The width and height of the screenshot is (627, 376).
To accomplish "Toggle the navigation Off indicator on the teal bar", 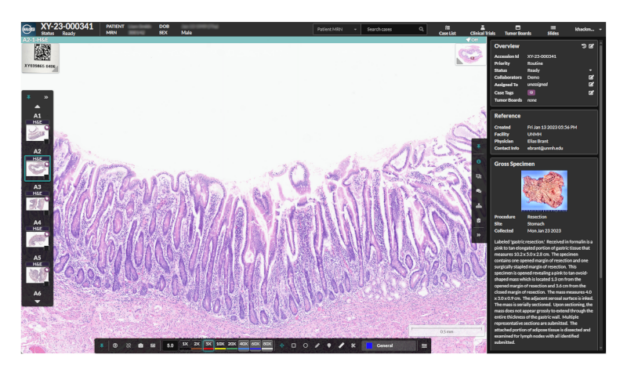I will [472, 40].
